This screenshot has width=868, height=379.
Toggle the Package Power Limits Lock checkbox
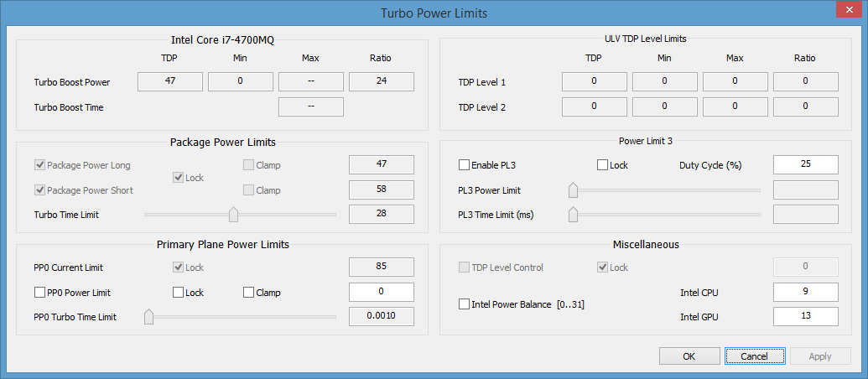click(179, 178)
